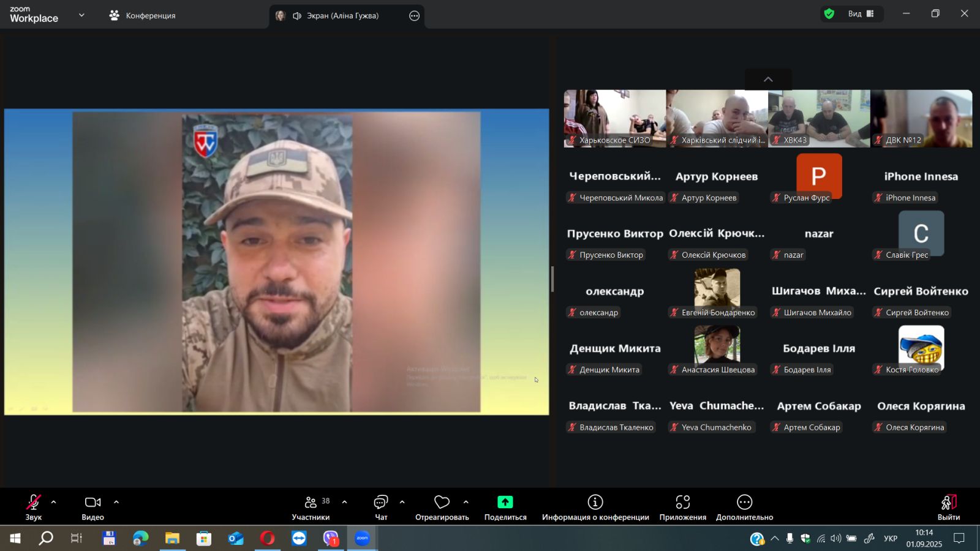
Task: Toggle the camera Video button
Action: click(x=92, y=503)
